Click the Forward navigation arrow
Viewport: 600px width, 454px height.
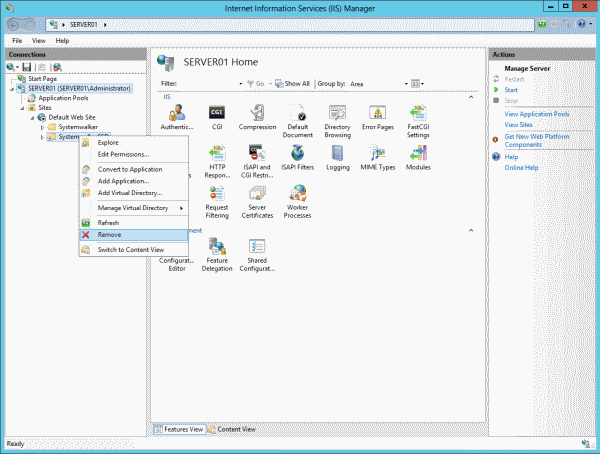[30, 25]
